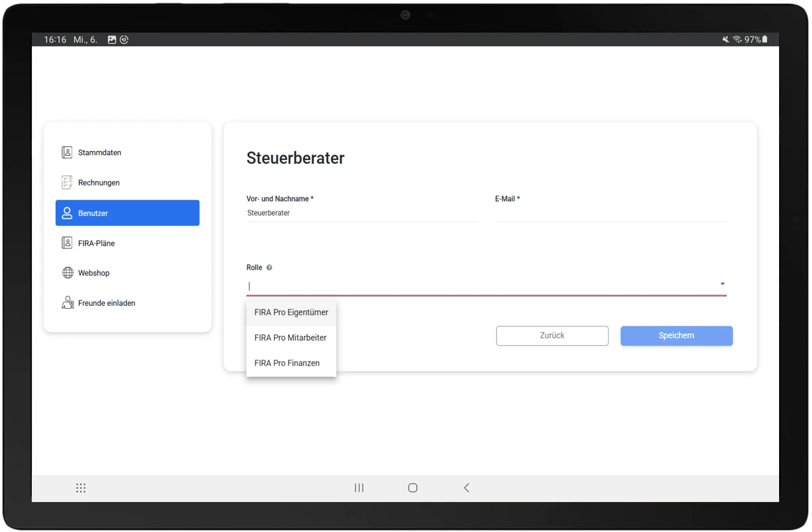Focus the E-Mail input field
This screenshot has height=532, width=812.
(x=611, y=213)
